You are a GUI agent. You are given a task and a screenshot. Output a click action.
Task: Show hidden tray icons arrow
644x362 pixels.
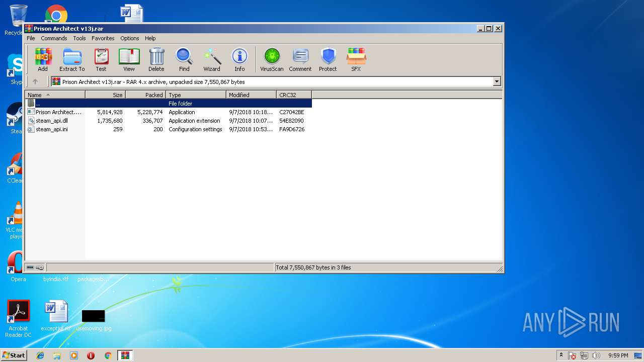coord(561,355)
